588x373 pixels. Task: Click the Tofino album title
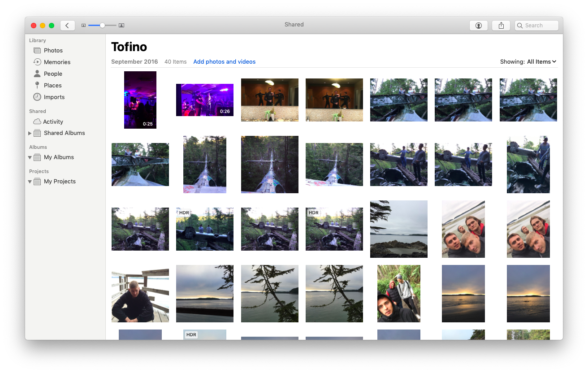point(129,47)
